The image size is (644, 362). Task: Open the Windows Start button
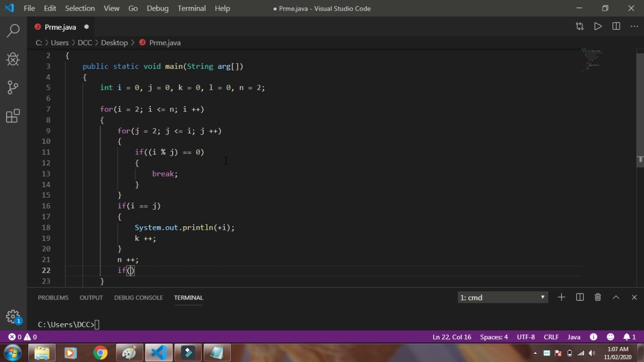[13, 353]
